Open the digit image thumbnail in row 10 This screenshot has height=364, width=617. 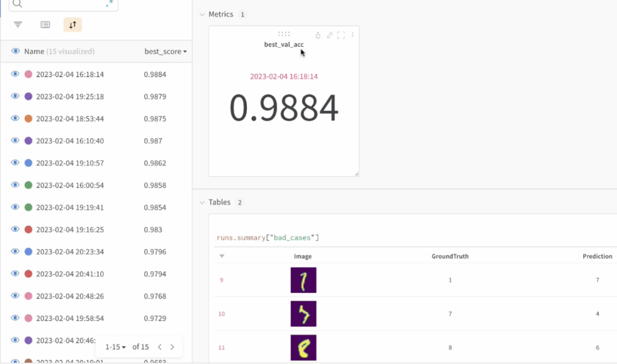303,314
